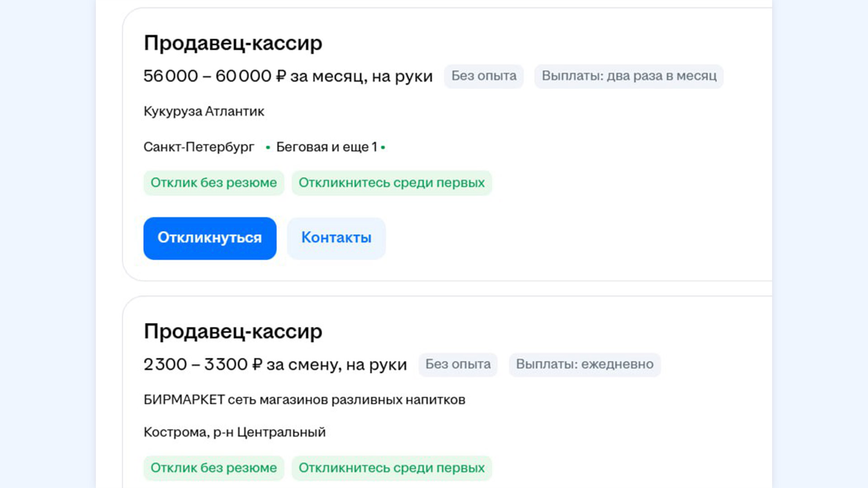Viewport: 868px width, 488px height.
Task: Open the БИРМАРКЕТ employer link
Action: (x=304, y=400)
